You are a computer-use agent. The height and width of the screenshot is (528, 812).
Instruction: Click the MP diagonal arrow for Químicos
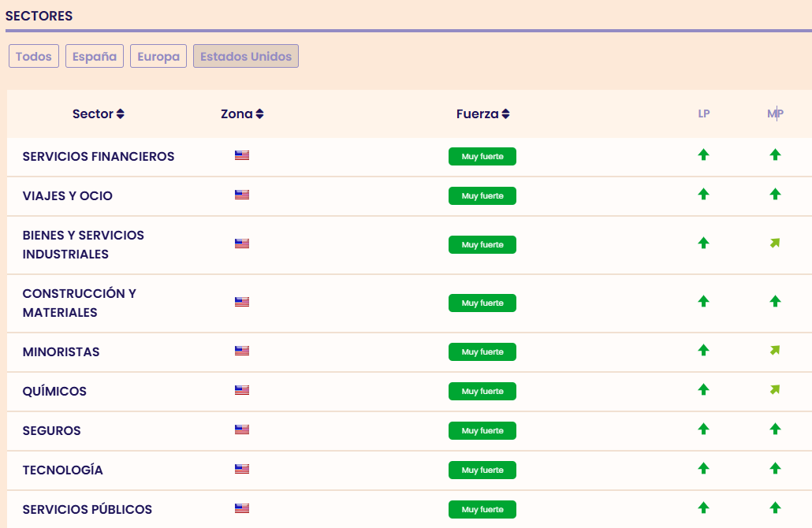click(x=775, y=389)
